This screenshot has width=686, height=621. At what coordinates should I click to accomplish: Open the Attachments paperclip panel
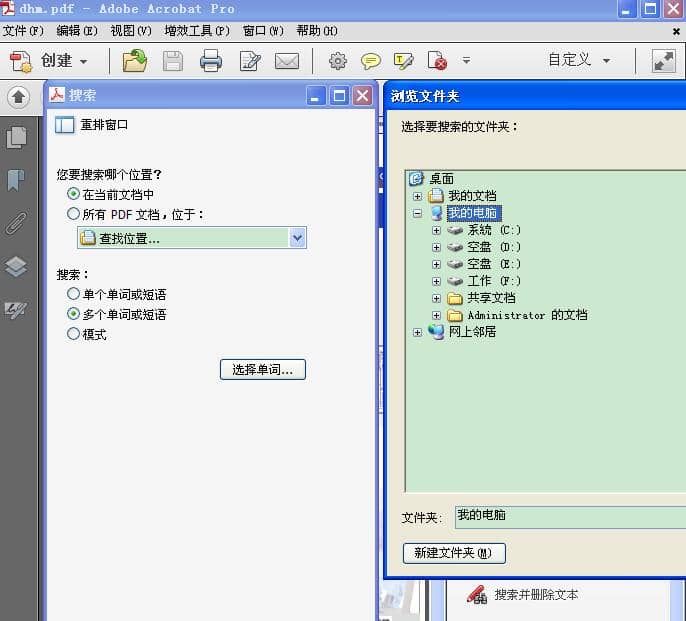(x=16, y=224)
